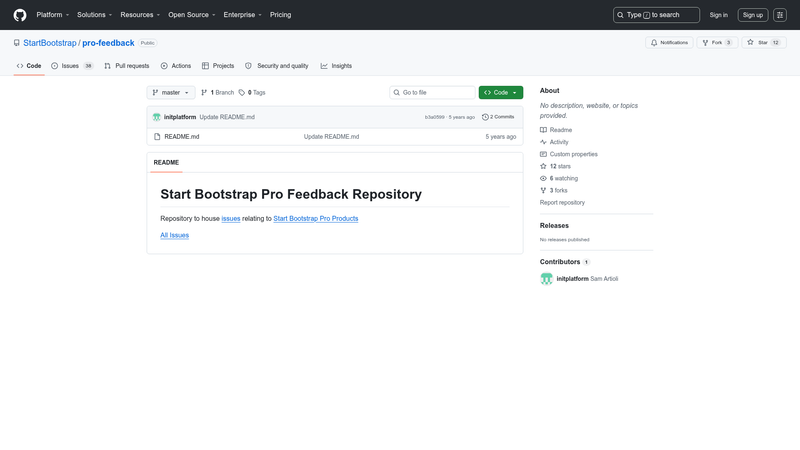Expand the Enterprise menu
The image size is (800, 450).
tap(242, 15)
